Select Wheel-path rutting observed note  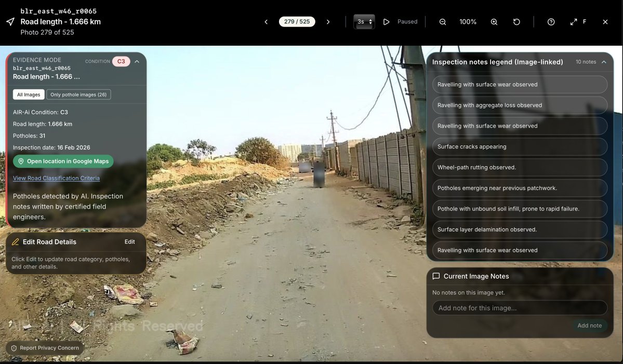(x=520, y=167)
